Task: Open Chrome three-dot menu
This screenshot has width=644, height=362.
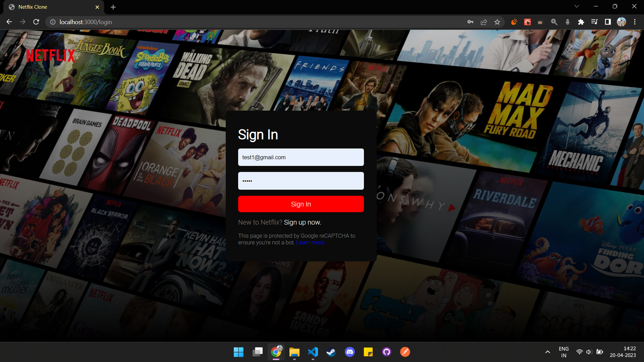Action: coord(635,22)
